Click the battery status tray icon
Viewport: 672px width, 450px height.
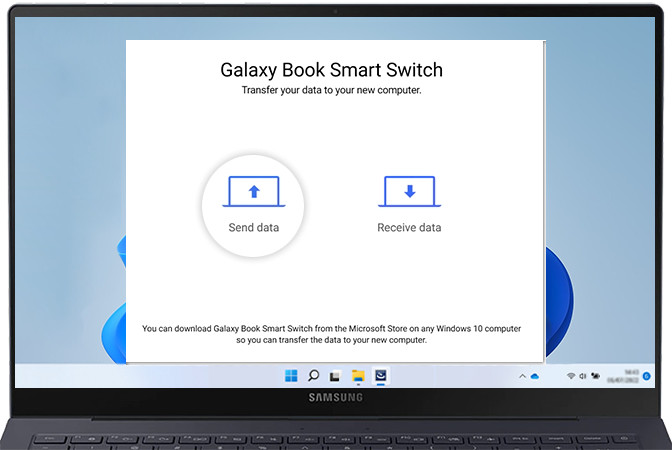tap(595, 376)
